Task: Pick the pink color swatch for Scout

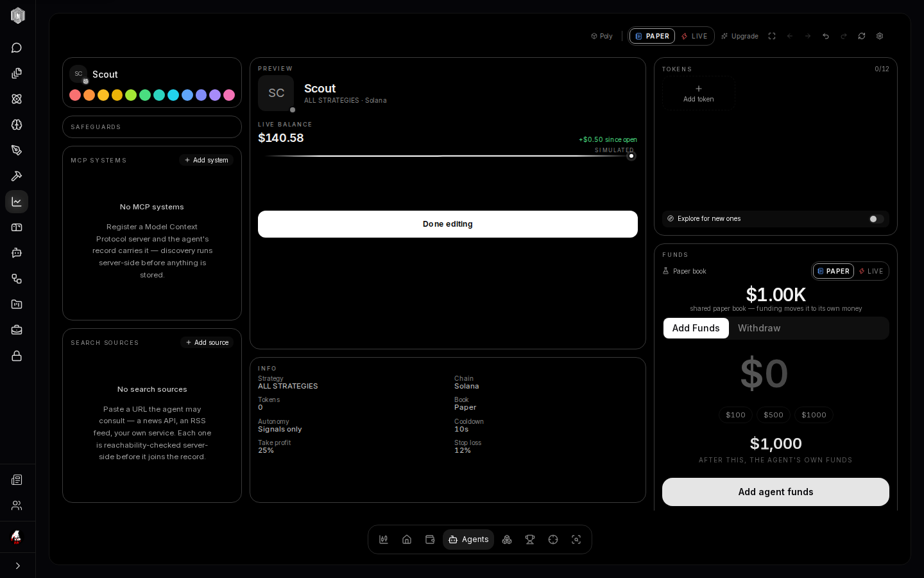Action: pyautogui.click(x=229, y=95)
